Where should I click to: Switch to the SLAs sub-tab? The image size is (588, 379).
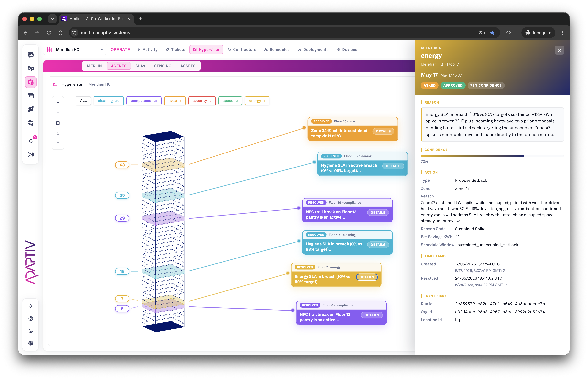(140, 66)
